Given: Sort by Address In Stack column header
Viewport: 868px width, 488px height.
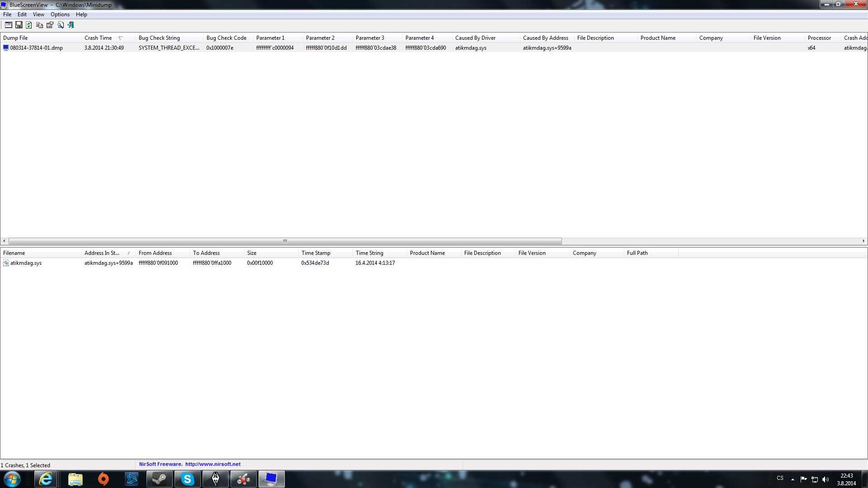Looking at the screenshot, I should [x=102, y=253].
